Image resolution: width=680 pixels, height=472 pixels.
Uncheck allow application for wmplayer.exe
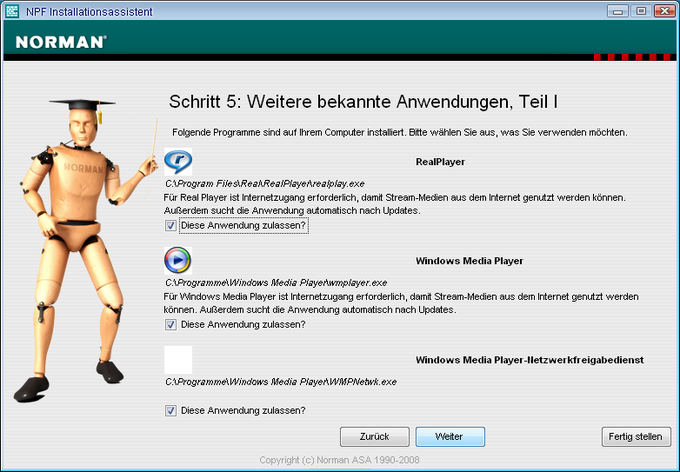pos(170,324)
